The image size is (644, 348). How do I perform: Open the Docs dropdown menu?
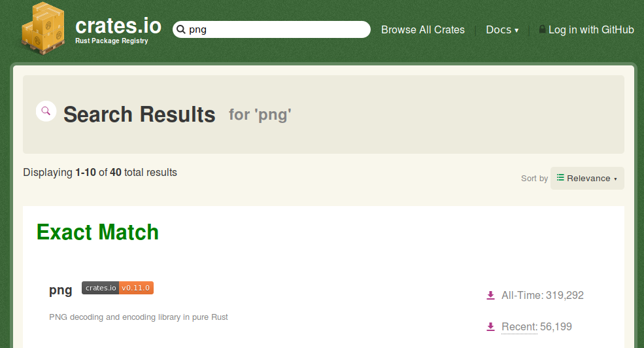click(x=502, y=29)
